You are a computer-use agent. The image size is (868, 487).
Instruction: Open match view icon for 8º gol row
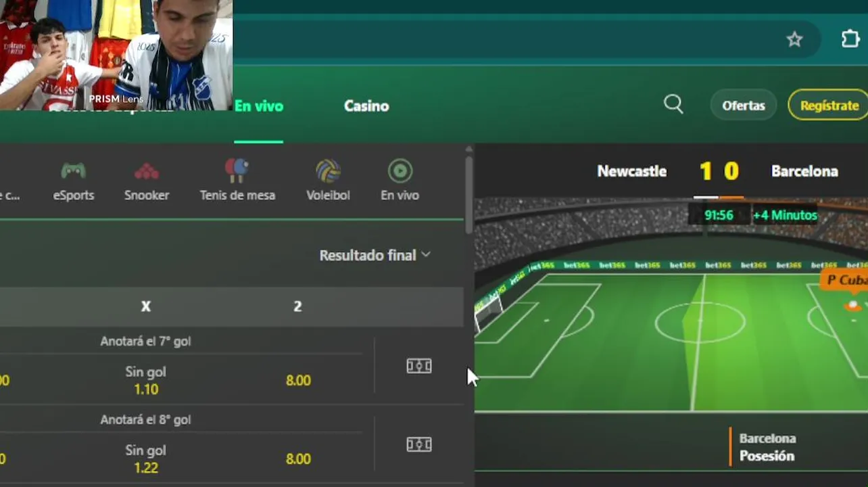(418, 444)
